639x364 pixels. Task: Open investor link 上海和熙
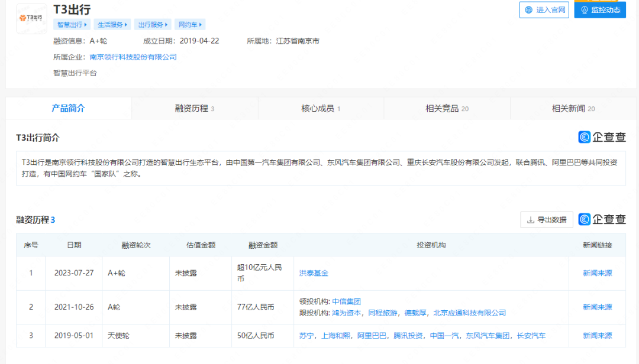[336, 336]
